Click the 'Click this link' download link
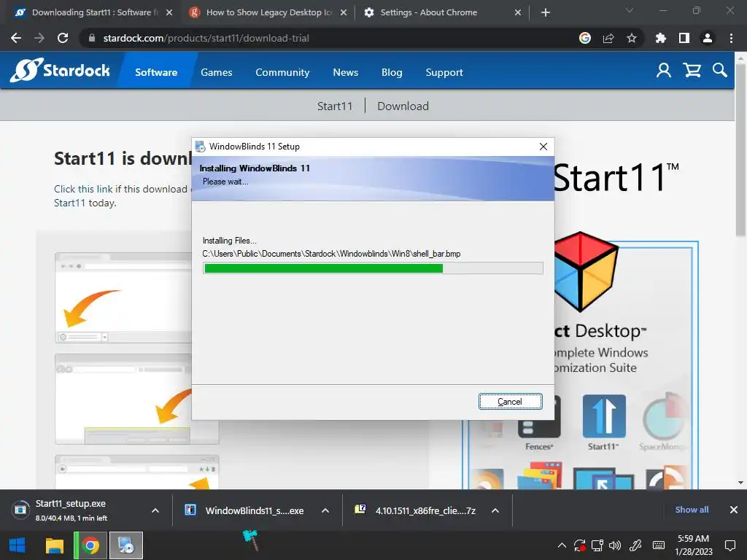This screenshot has height=560, width=747. (83, 189)
